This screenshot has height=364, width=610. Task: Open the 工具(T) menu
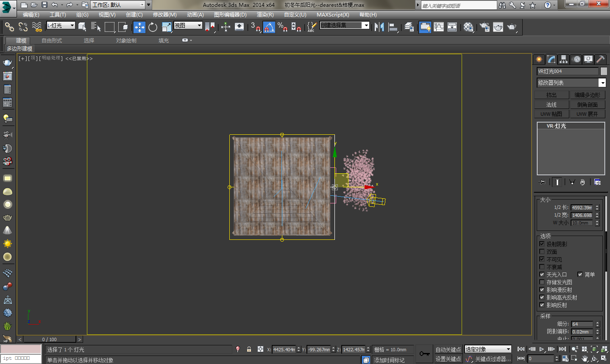[x=58, y=15]
